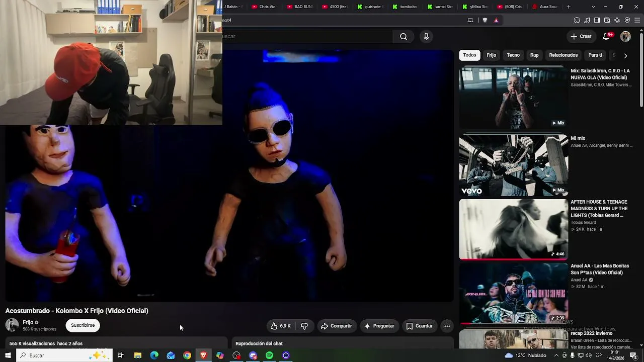Select the Todos filter chip
644x362 pixels.
469,55
